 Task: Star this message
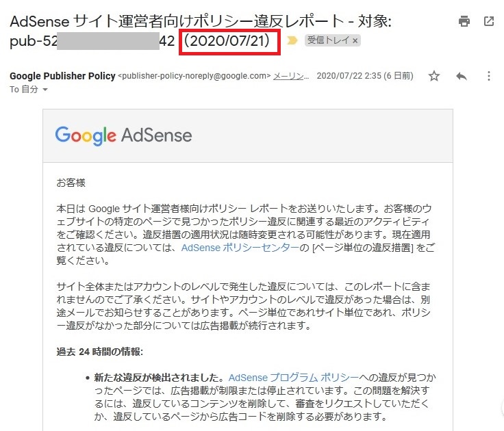coord(434,76)
